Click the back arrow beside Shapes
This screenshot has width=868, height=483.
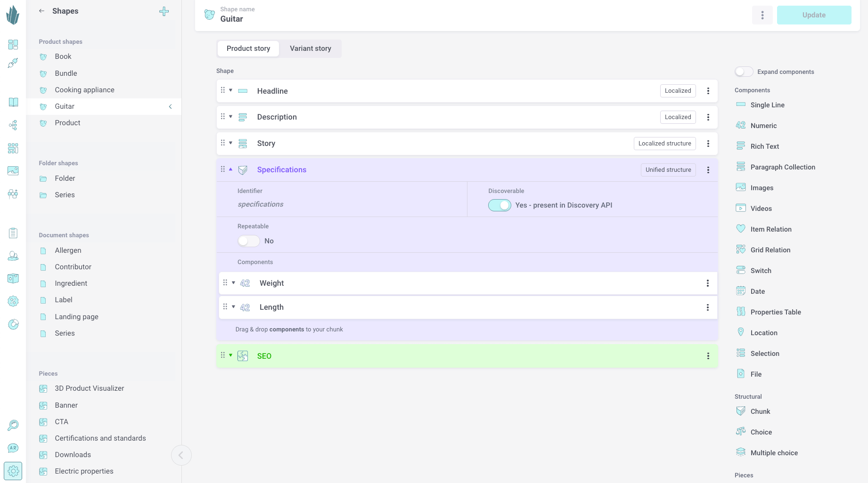(x=42, y=11)
